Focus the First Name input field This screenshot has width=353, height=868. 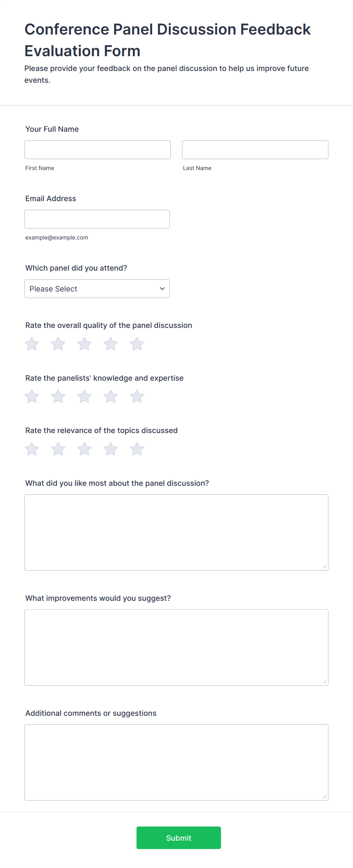tap(98, 150)
